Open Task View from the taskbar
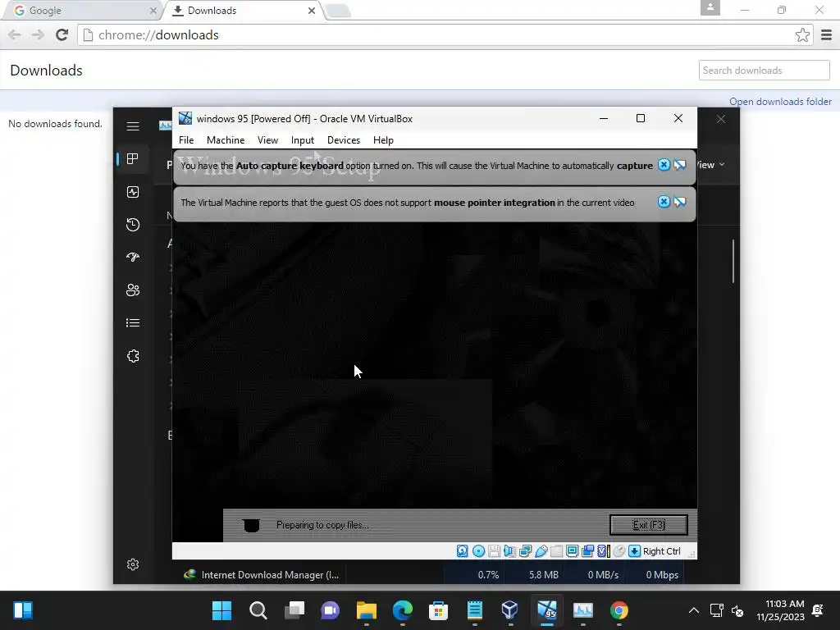The width and height of the screenshot is (840, 630). click(294, 610)
